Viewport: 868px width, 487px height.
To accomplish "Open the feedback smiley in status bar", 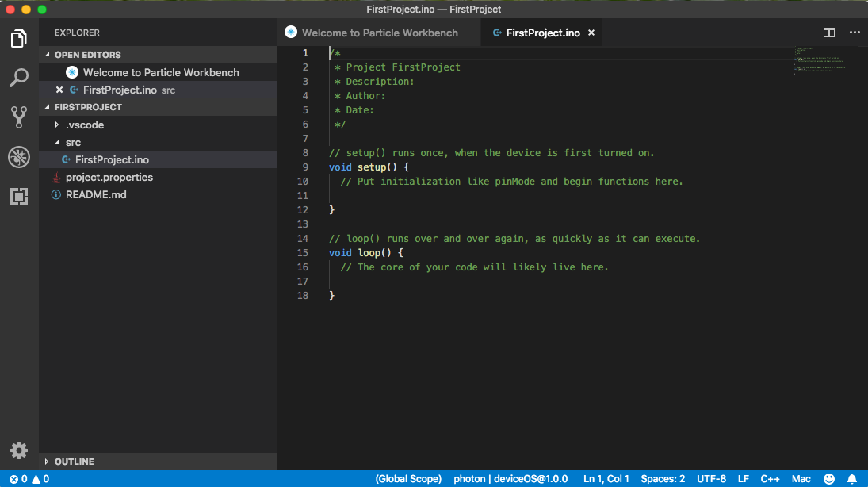I will [x=828, y=479].
